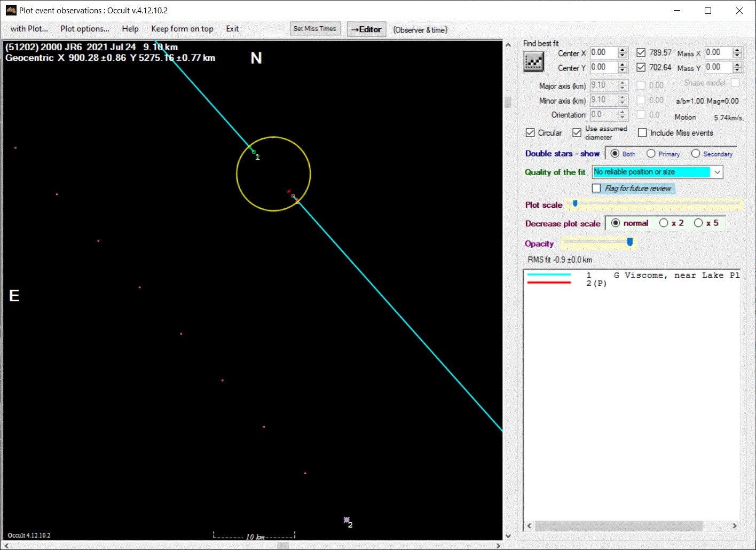Toggle Keep form on top
Image resolution: width=756 pixels, height=550 pixels.
tap(182, 29)
